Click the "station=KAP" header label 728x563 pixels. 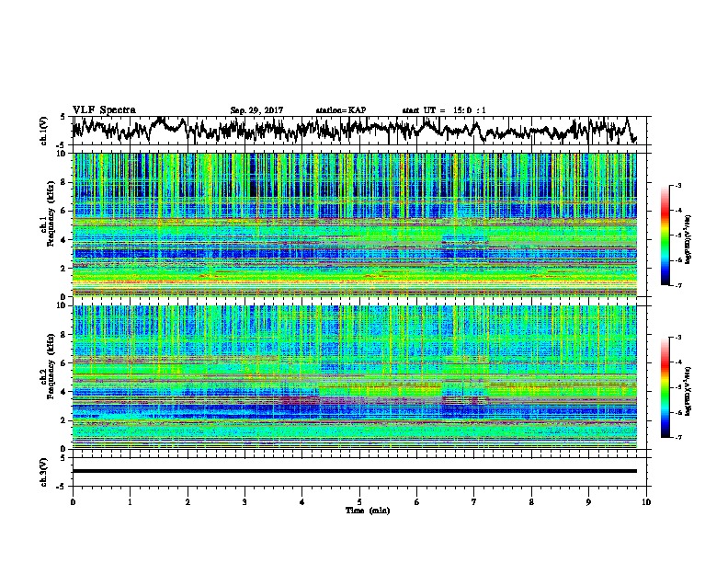coord(340,110)
